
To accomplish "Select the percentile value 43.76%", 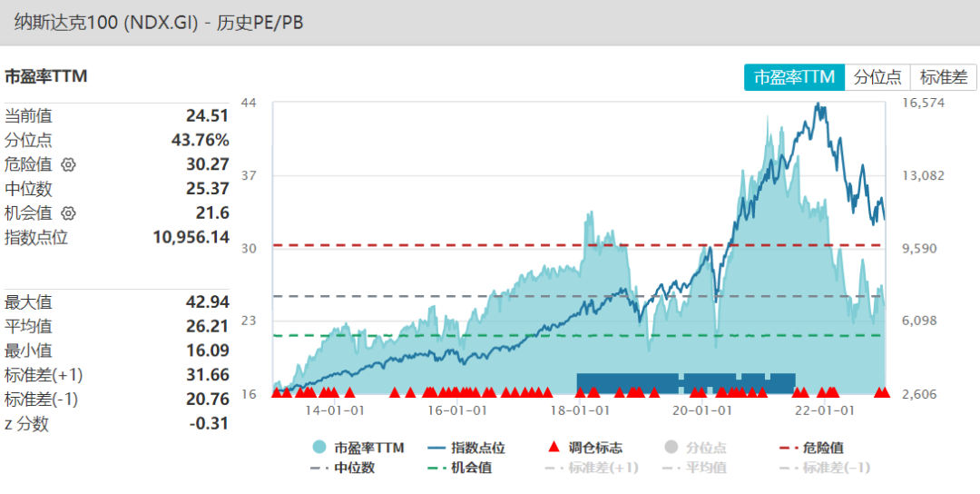I will click(x=200, y=140).
